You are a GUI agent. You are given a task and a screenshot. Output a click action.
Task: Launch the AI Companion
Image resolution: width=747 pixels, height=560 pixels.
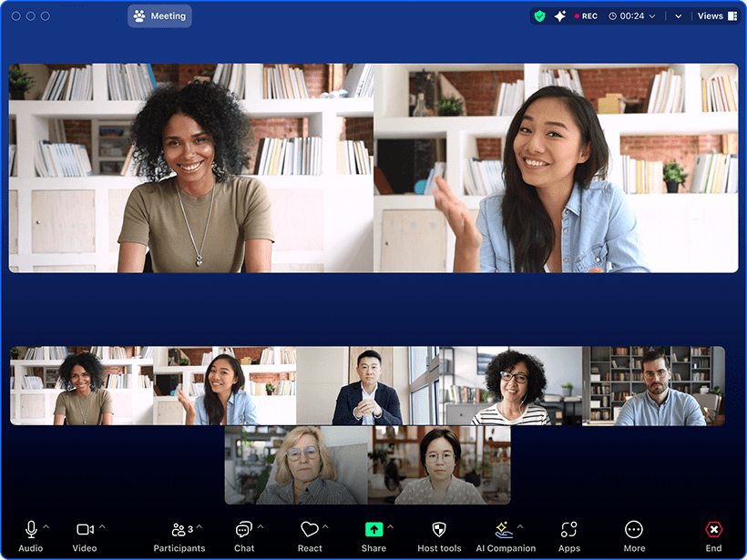pos(506,528)
